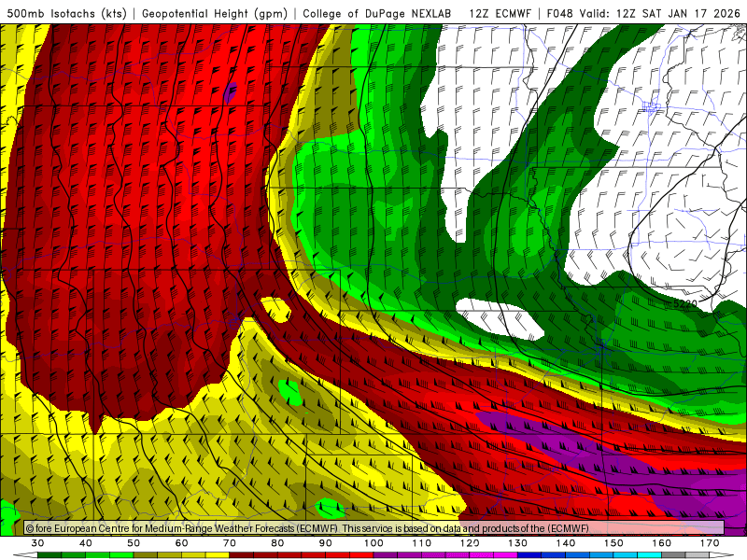Image resolution: width=747 pixels, height=560 pixels.
Task: Click the legend value '100'
Action: click(x=373, y=543)
